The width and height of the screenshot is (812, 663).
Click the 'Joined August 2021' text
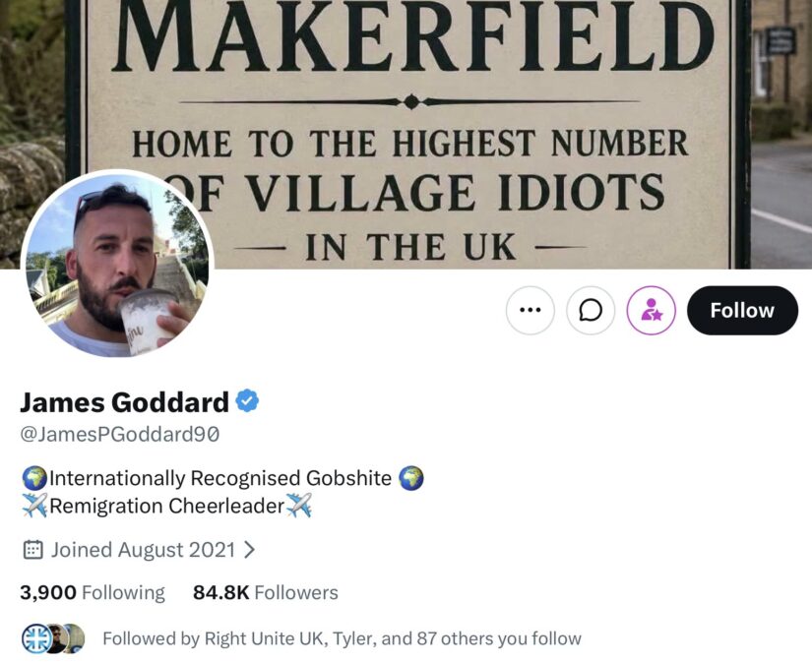click(143, 550)
